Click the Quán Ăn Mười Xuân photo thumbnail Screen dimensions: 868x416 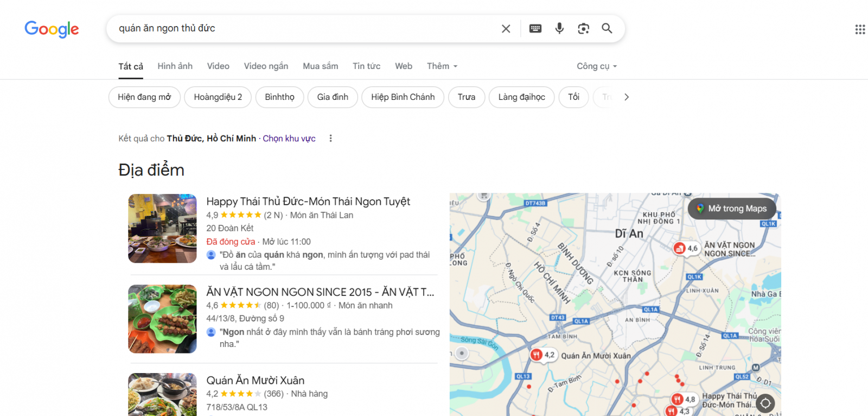162,394
